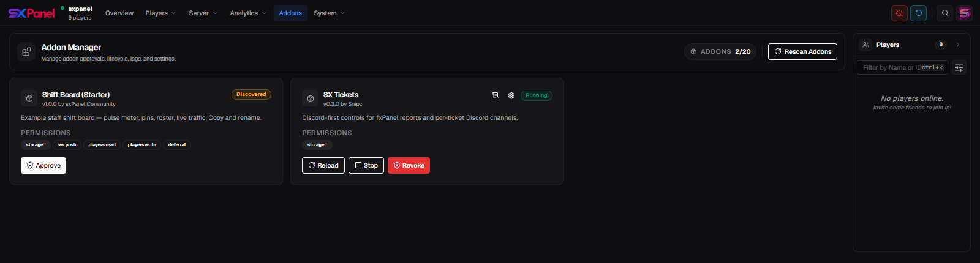This screenshot has height=263, width=980.
Task: Open search with the magnifier icon
Action: click(x=945, y=13)
